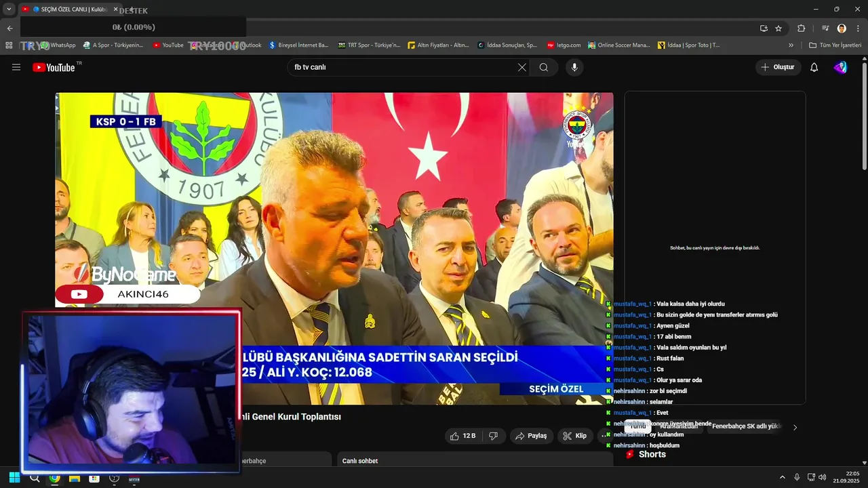
Task: Start voice search with the microphone
Action: coord(574,67)
